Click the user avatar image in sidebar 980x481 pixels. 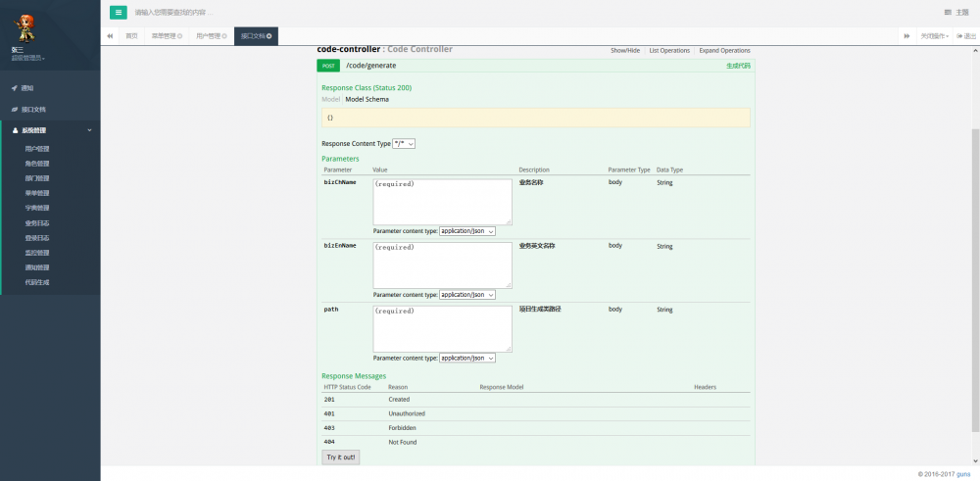click(x=18, y=24)
